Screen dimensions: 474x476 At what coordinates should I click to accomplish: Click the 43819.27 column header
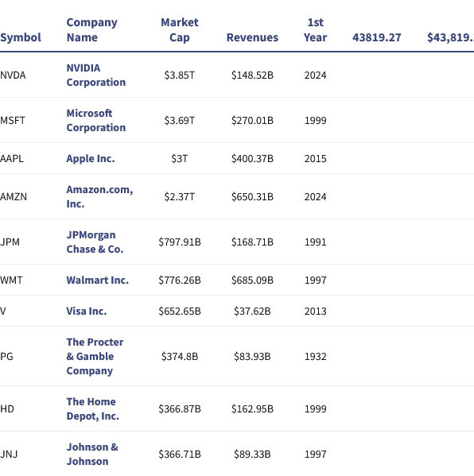tap(377, 37)
